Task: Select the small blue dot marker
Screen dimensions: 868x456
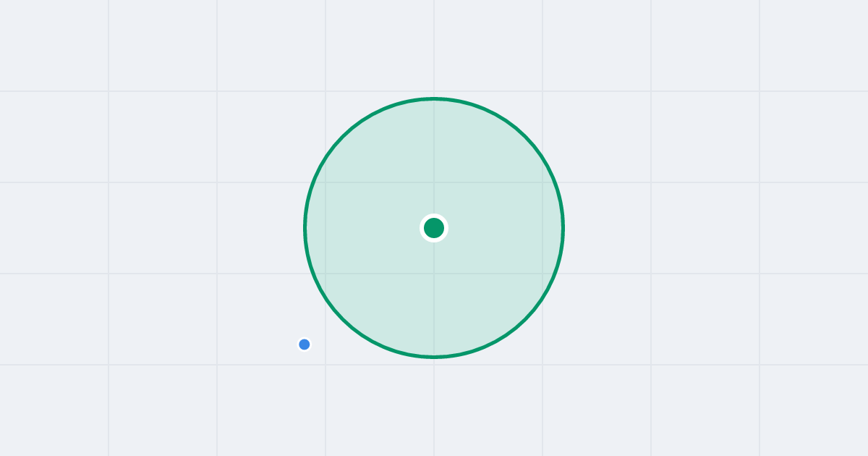Action: (305, 345)
